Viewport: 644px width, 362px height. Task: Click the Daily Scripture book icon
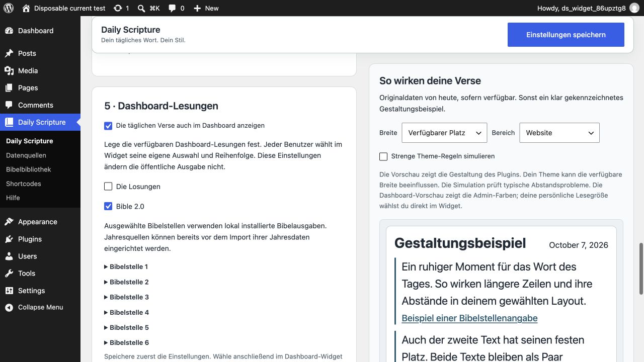tap(9, 122)
